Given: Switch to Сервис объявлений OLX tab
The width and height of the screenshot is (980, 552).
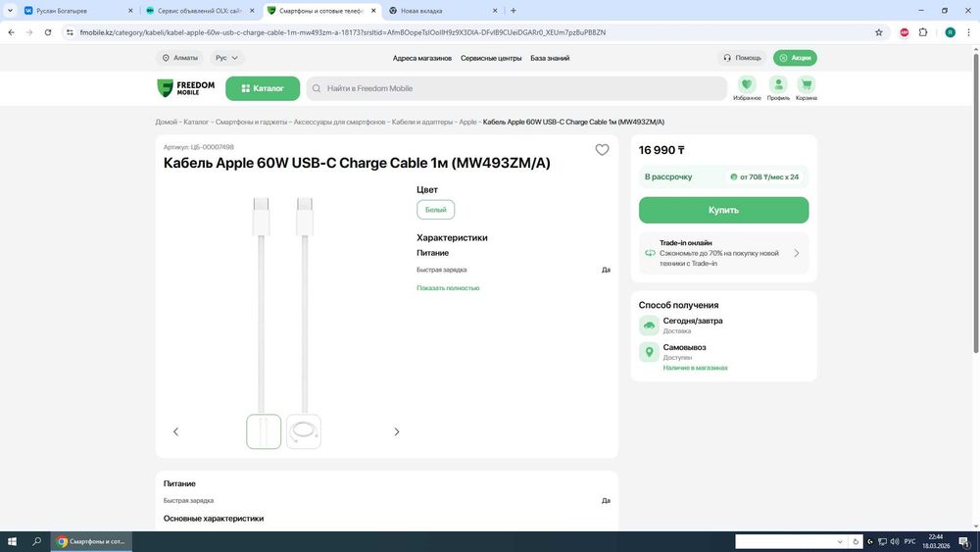Looking at the screenshot, I should coord(199,11).
